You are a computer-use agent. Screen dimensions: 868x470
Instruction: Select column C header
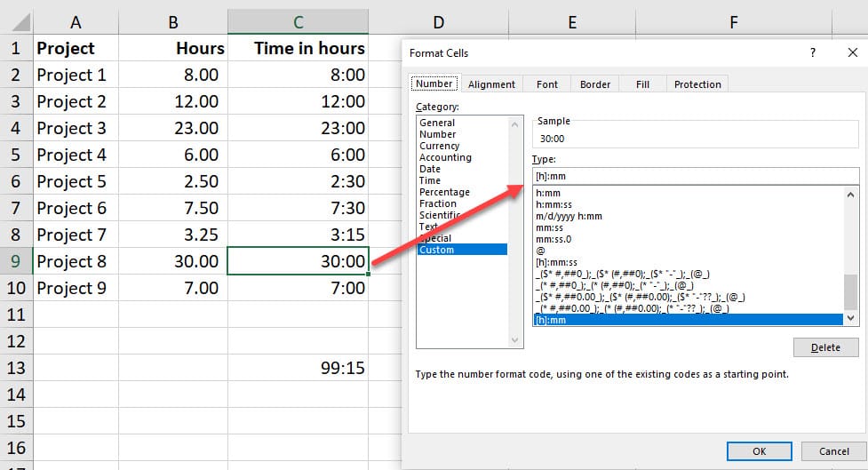[298, 22]
